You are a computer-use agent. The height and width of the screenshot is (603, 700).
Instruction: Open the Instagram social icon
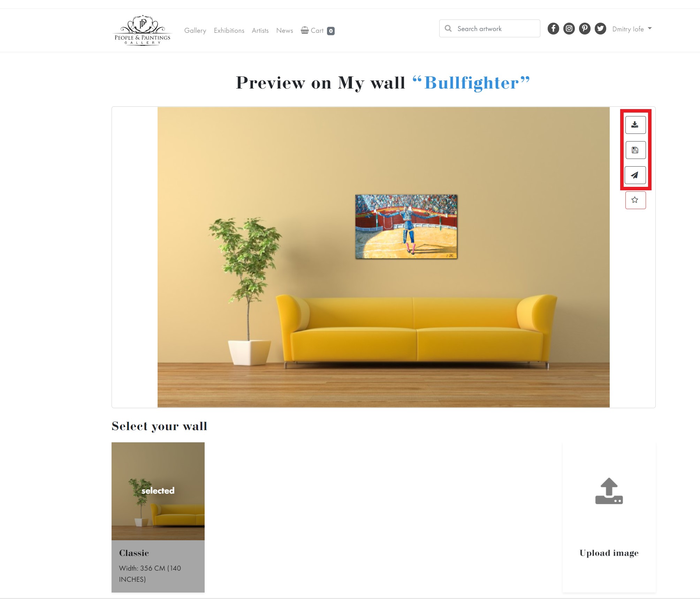click(x=569, y=29)
